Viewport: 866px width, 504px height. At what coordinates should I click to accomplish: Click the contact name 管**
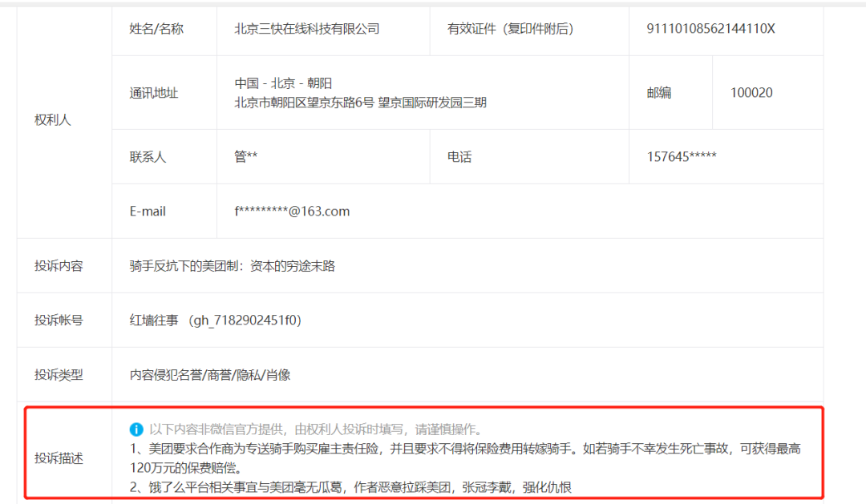[x=246, y=157]
